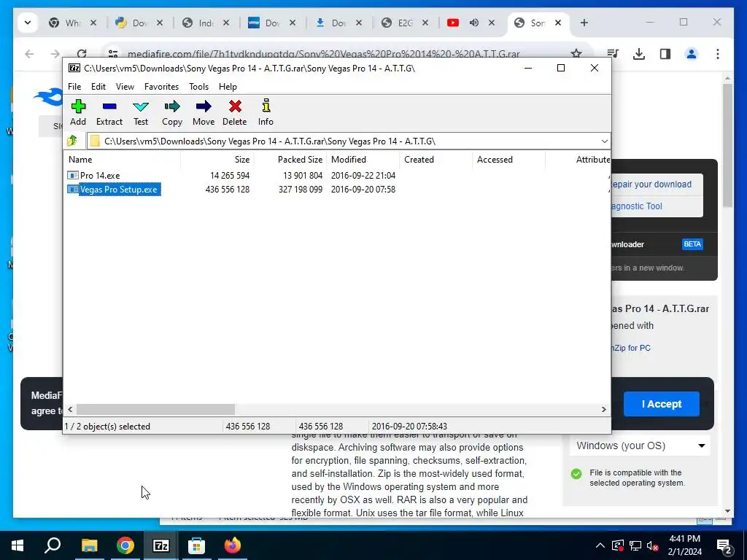Click the Chrome taskbar icon
This screenshot has height=560, width=747.
click(125, 545)
